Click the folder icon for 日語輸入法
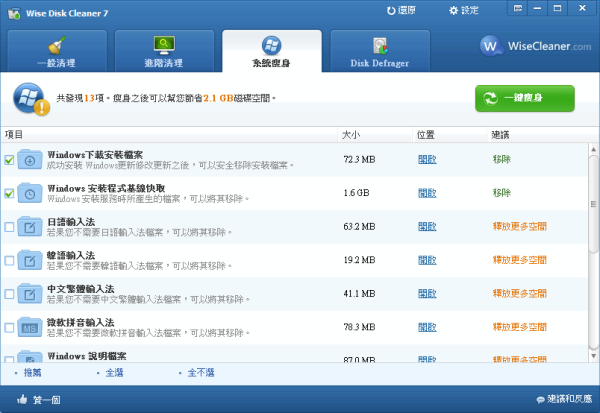This screenshot has height=413, width=600. tap(30, 227)
